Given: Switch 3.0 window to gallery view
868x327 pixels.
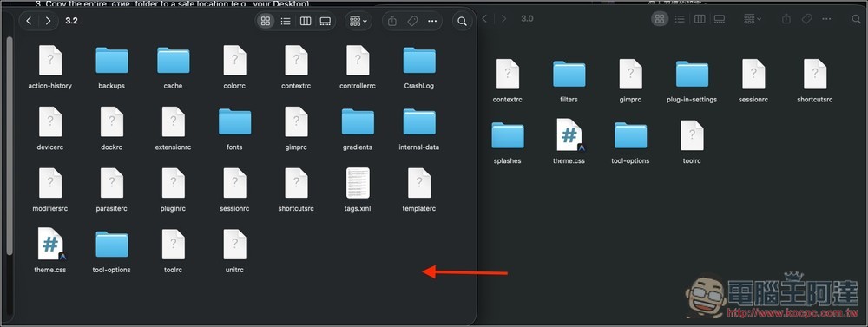Looking at the screenshot, I should [x=719, y=19].
